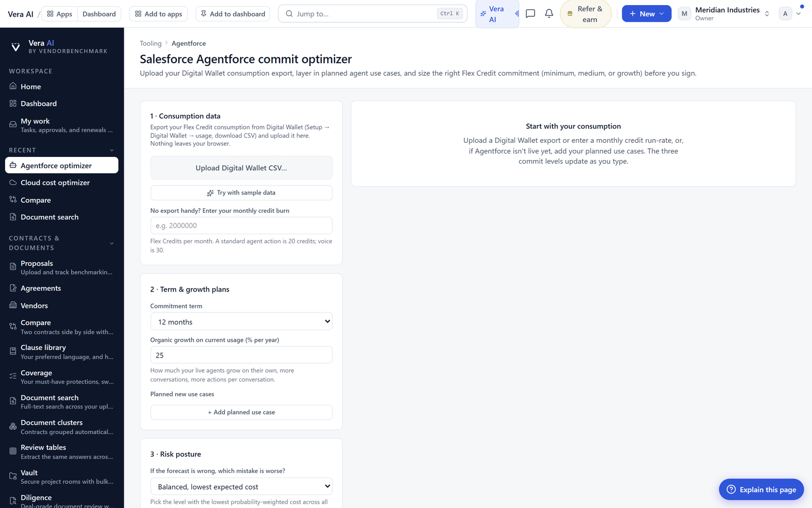This screenshot has width=812, height=508.
Task: Click the Agreements pen icon
Action: [13, 288]
